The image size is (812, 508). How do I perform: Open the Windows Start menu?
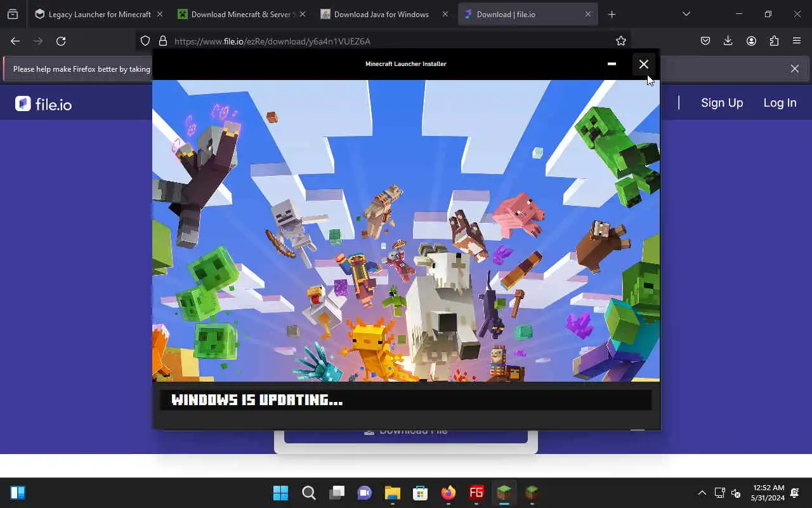tap(280, 493)
